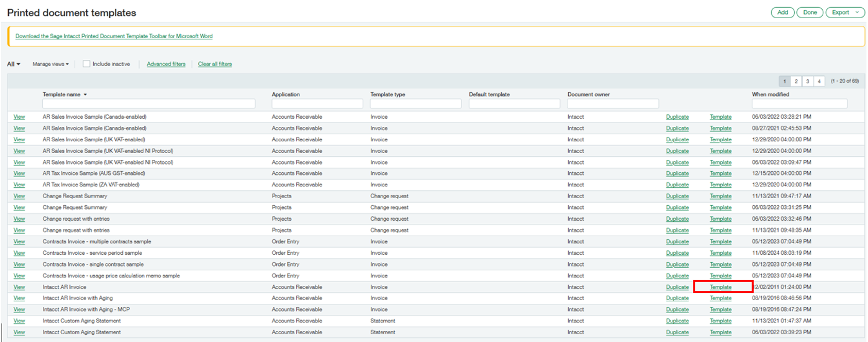Select the Contracts Invoice - multiple contracts sample name
Image resolution: width=868 pixels, height=342 pixels.
point(97,242)
